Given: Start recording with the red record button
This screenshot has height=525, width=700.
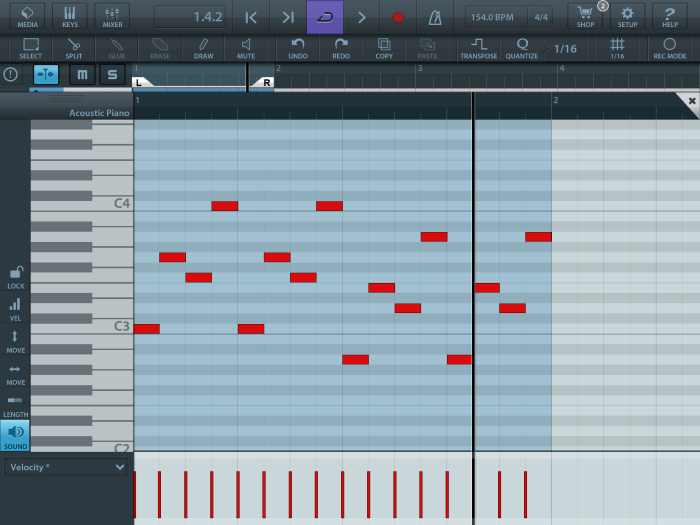Looking at the screenshot, I should point(398,17).
